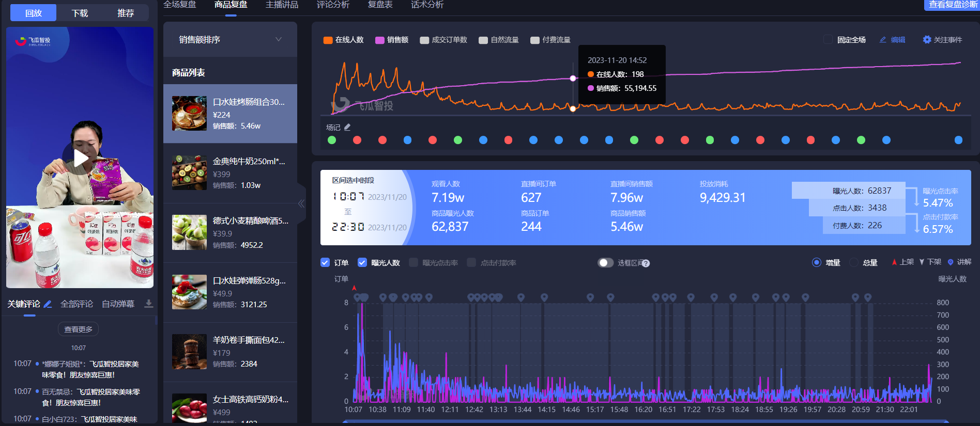This screenshot has height=426, width=980.
Task: Open 商品复盘 tab
Action: coord(231,5)
